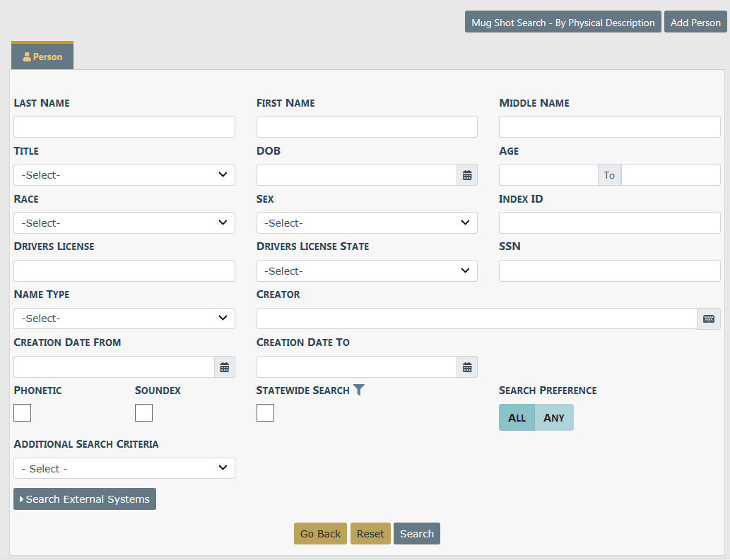Image resolution: width=730 pixels, height=560 pixels.
Task: Open the Creation Date To calendar icon
Action: click(x=467, y=367)
